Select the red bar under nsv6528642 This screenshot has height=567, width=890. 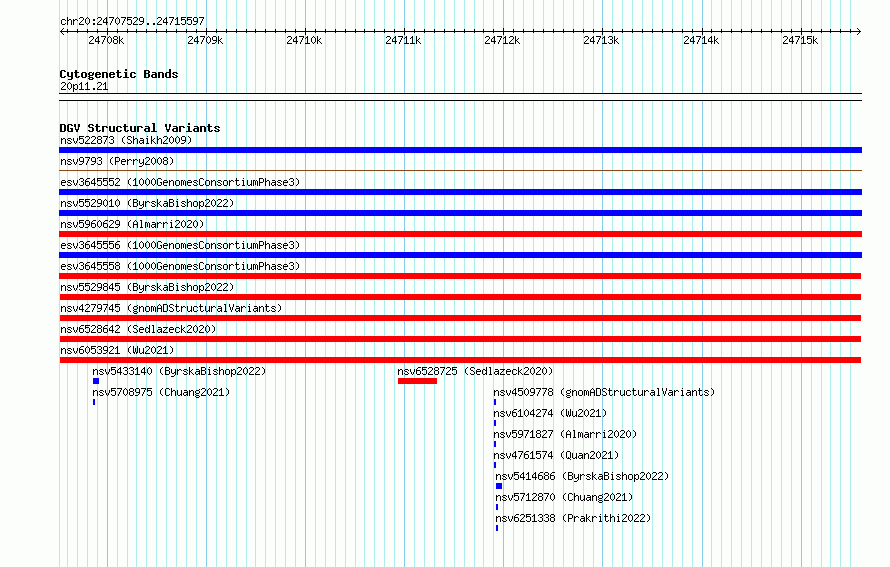point(460,339)
